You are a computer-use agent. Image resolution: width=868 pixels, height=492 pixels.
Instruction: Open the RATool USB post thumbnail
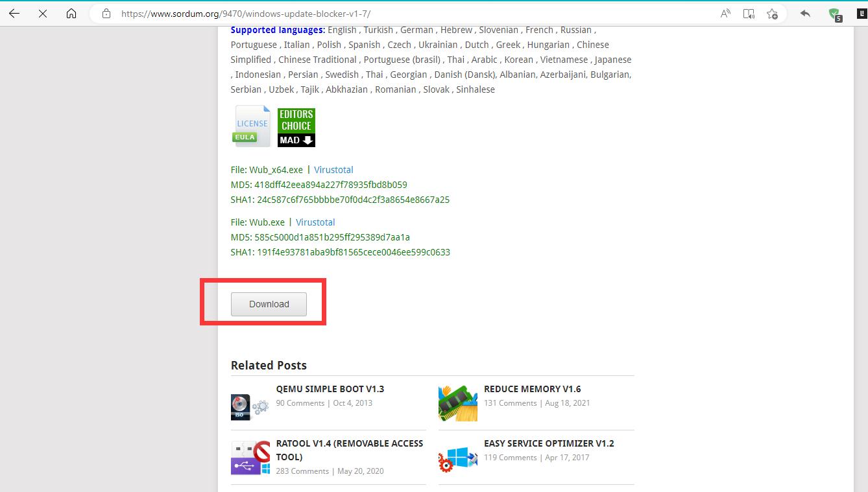[250, 458]
